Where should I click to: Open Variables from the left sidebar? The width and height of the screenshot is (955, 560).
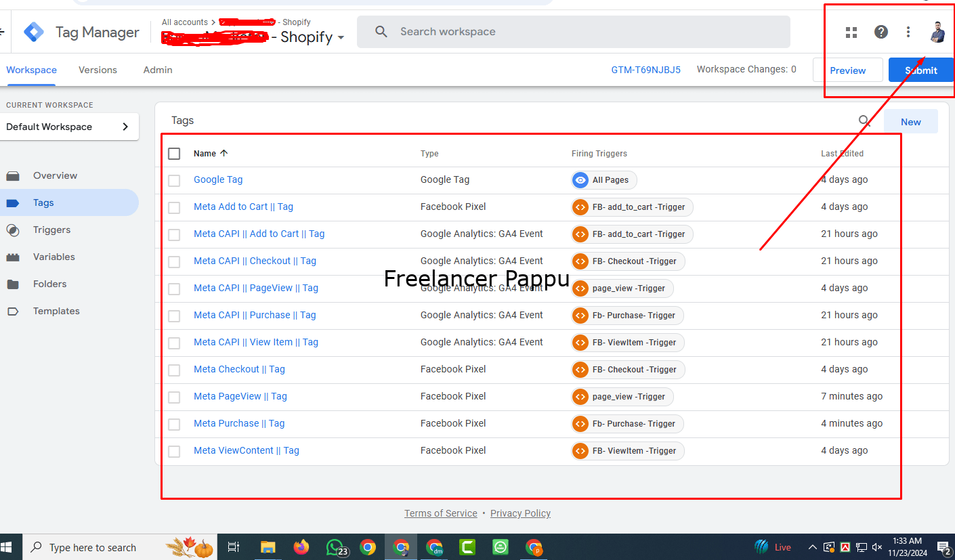point(54,257)
